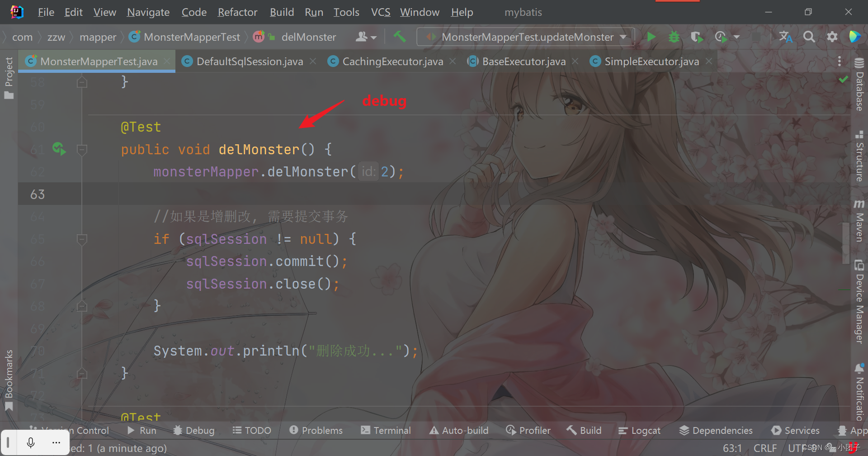Screen dimensions: 868x456
Task: Open the user account dropdown icon
Action: pos(366,37)
